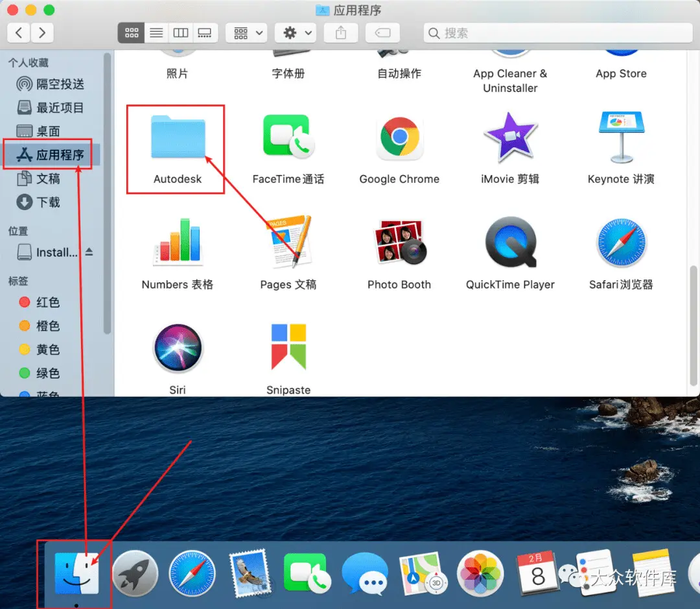Image resolution: width=700 pixels, height=609 pixels.
Task: Switch to gallery view
Action: point(205,32)
